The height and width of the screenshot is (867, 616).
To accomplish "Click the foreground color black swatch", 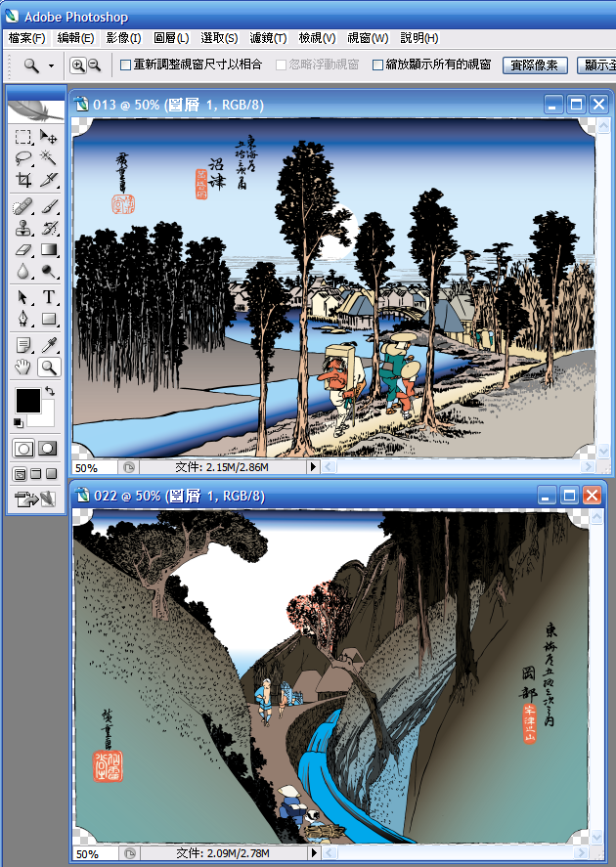I will (27, 400).
